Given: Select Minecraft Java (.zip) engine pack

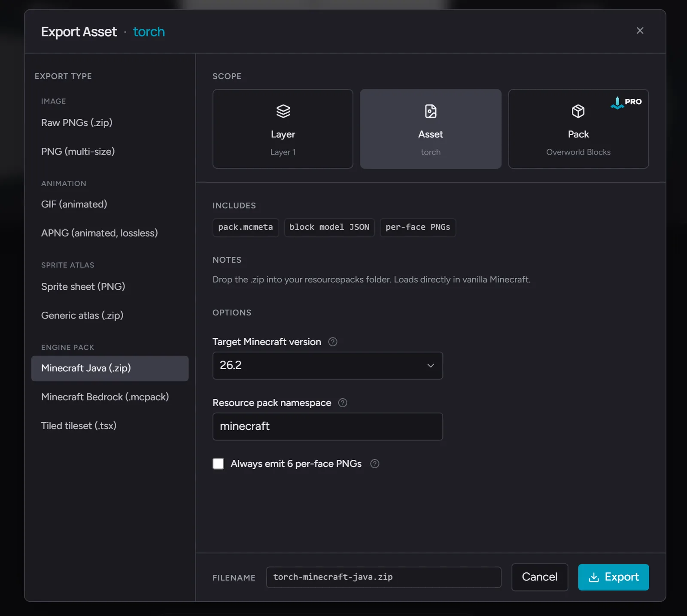Looking at the screenshot, I should point(110,368).
